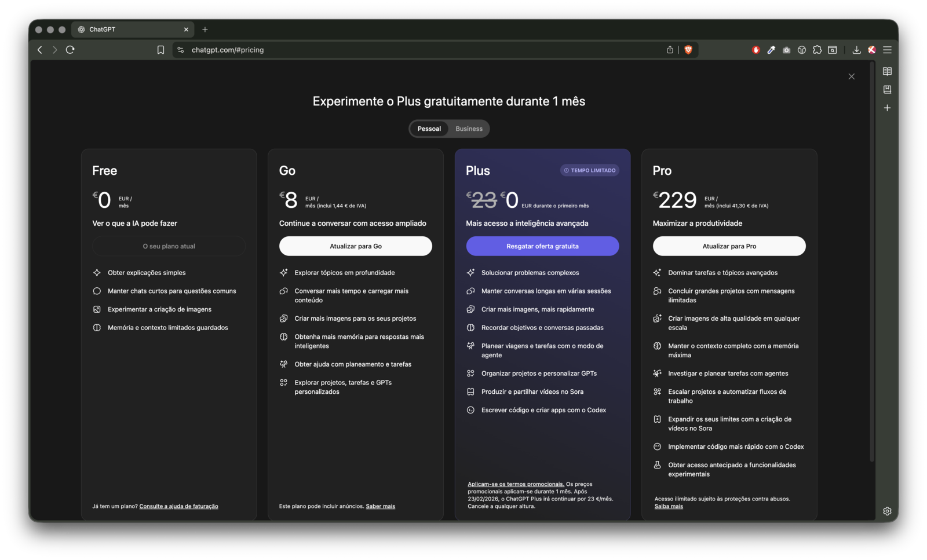Open the extensions puzzle piece icon

pos(817,50)
